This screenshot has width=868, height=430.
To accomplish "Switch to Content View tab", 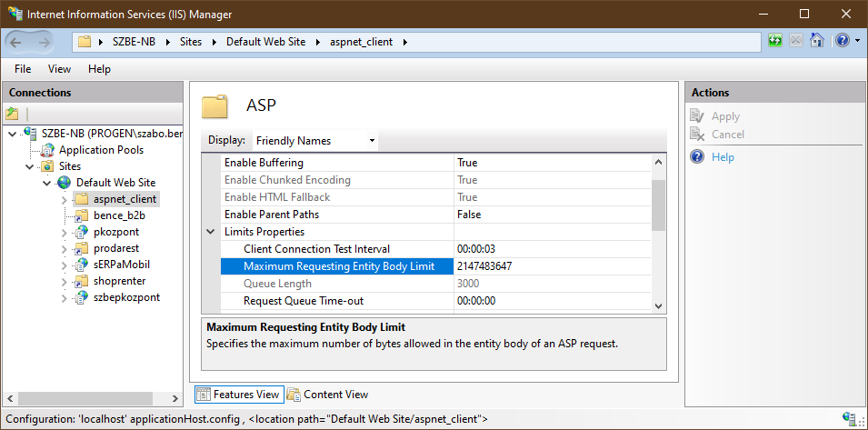I will coord(327,395).
